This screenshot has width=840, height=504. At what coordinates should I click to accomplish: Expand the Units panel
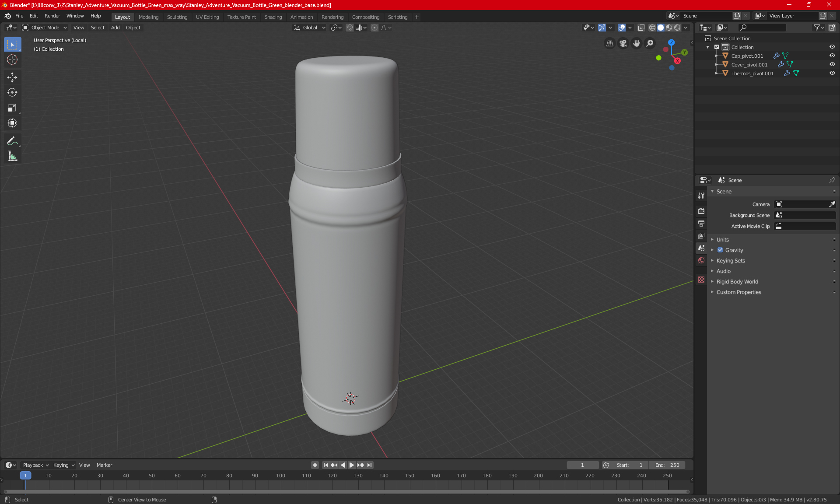[723, 240]
